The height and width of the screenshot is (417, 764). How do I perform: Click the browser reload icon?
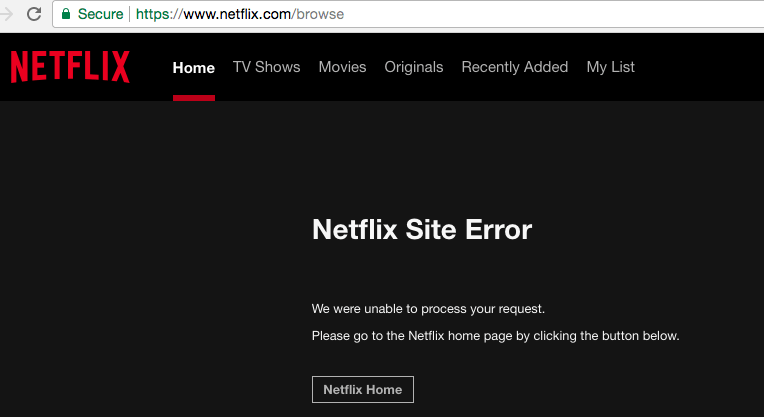tap(34, 14)
